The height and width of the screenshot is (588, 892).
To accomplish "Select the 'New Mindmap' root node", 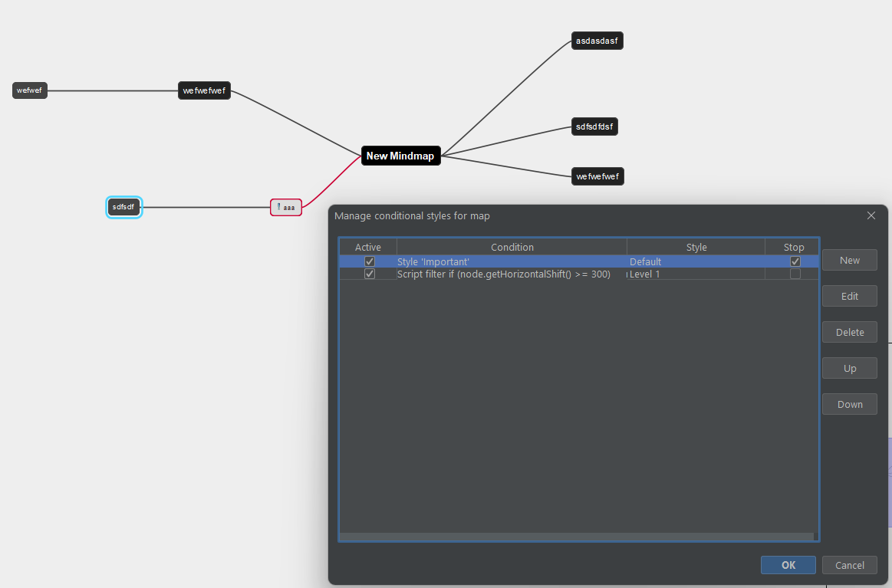I will 400,156.
